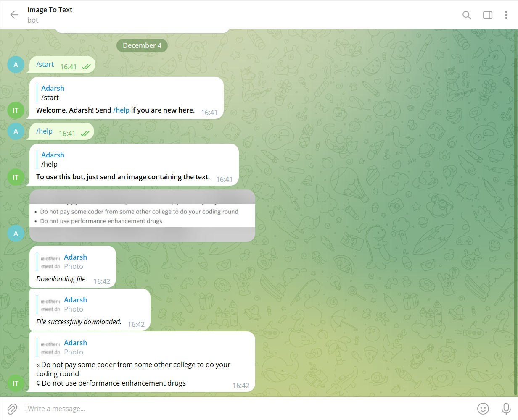Open the Image To Text bot profile header
This screenshot has height=420, width=518.
pyautogui.click(x=50, y=15)
